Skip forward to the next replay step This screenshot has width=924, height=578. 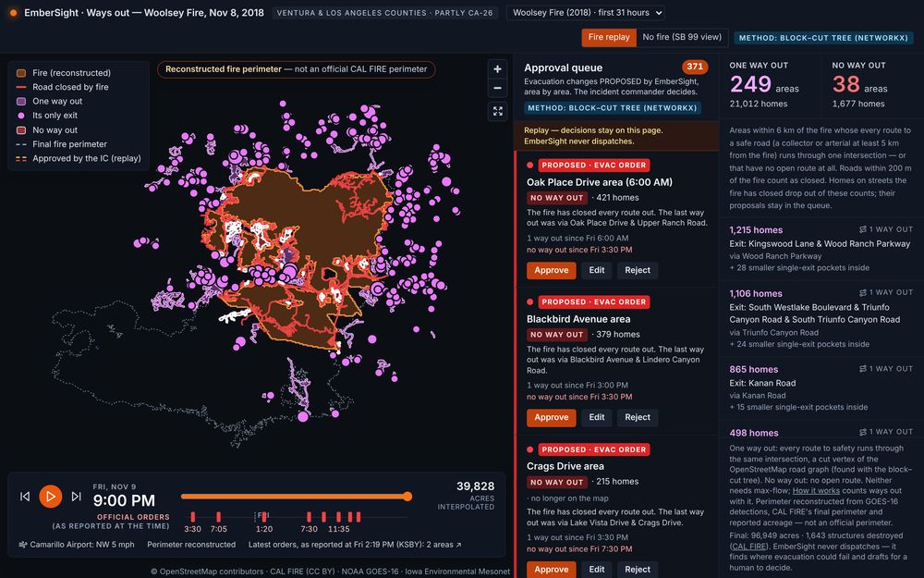(76, 497)
